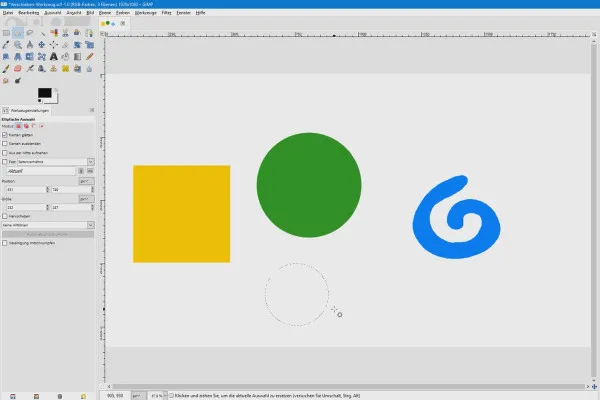Select the Fuzzy Select wand tool
This screenshot has height=400, width=600.
pyautogui.click(x=42, y=33)
